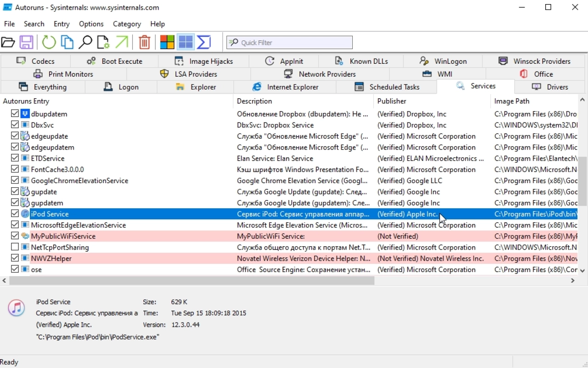The image size is (588, 368).
Task: Open the File menu
Action: [9, 24]
